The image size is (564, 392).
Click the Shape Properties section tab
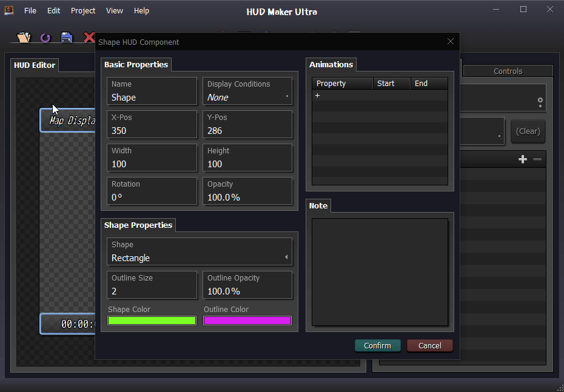pyautogui.click(x=138, y=225)
